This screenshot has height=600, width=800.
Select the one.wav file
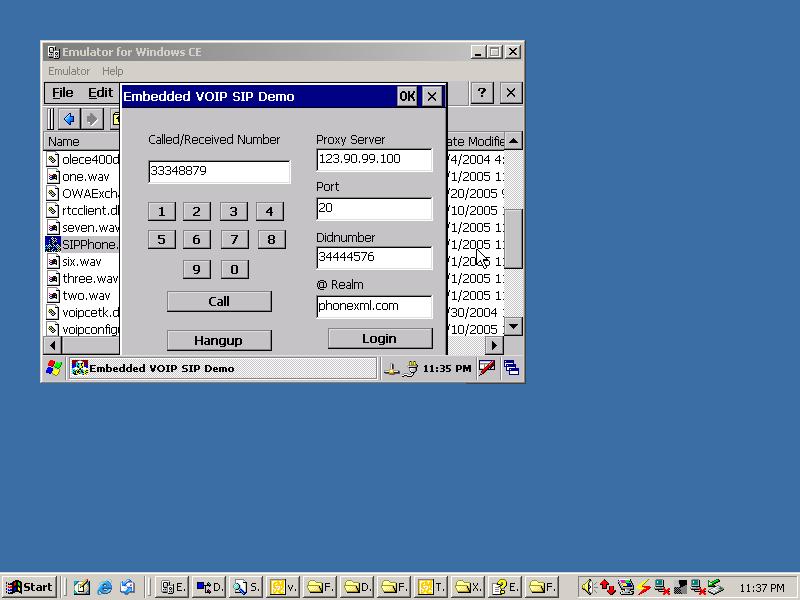78,177
